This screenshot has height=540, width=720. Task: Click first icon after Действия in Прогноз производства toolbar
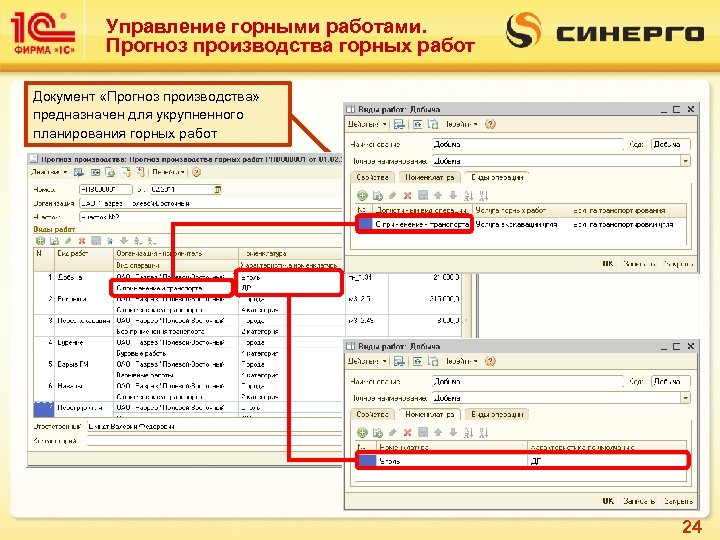(x=79, y=173)
